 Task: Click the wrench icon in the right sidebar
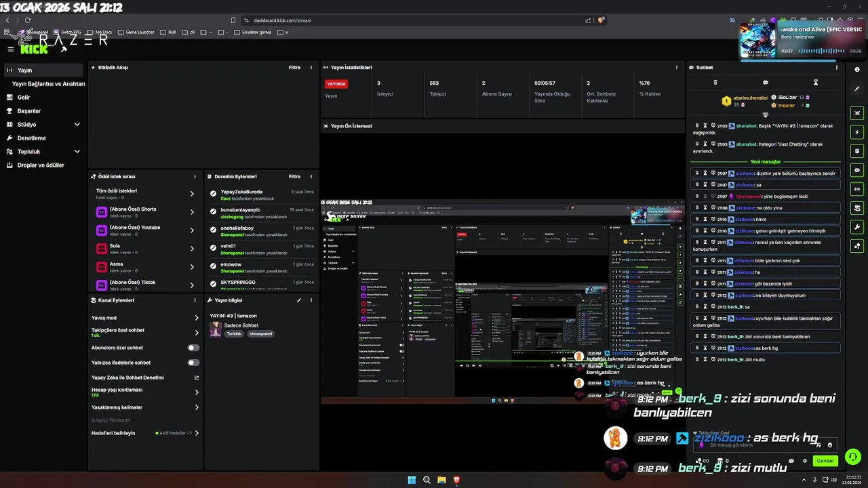click(857, 227)
